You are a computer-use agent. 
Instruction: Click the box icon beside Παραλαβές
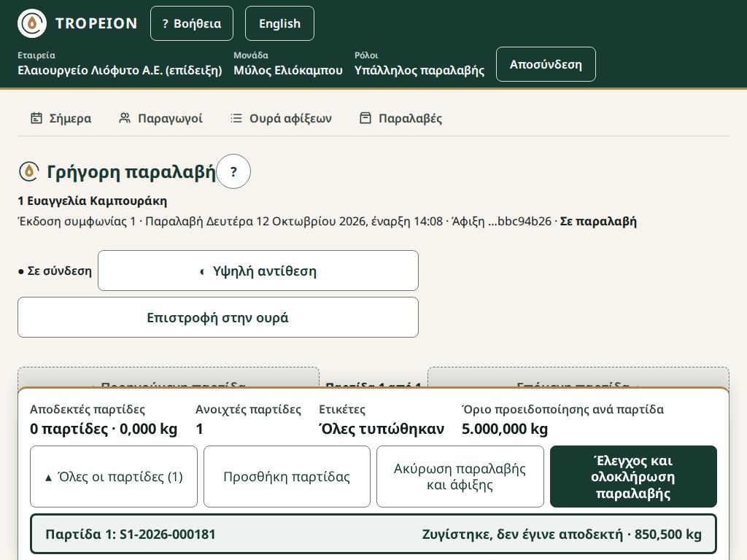(x=365, y=118)
